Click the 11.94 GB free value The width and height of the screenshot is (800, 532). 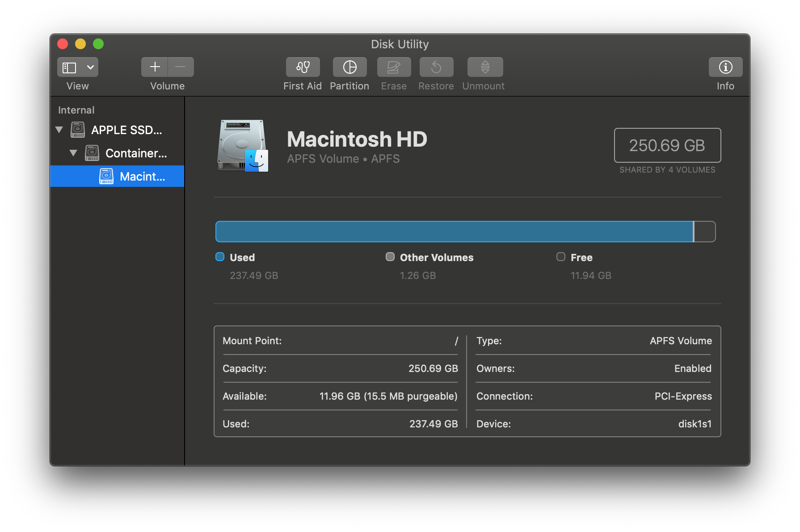pyautogui.click(x=591, y=276)
